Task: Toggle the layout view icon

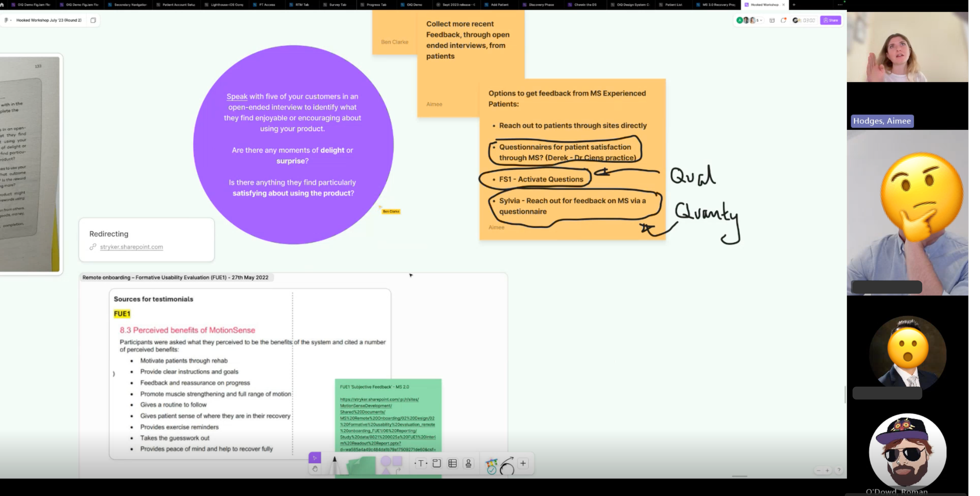Action: (x=772, y=20)
